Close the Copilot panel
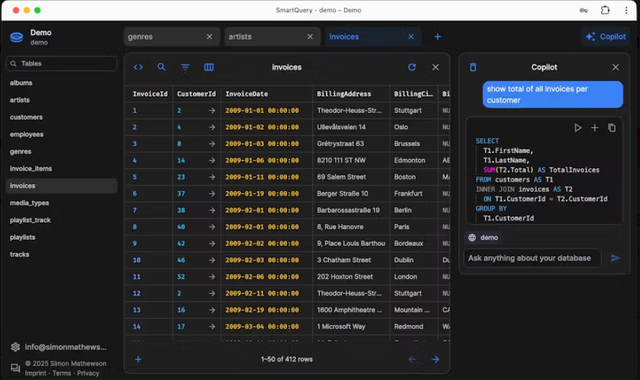The height and width of the screenshot is (380, 640). [x=616, y=67]
